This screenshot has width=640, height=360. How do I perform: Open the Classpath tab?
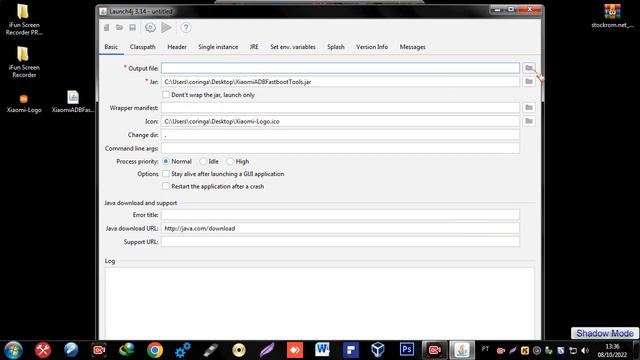[x=142, y=47]
